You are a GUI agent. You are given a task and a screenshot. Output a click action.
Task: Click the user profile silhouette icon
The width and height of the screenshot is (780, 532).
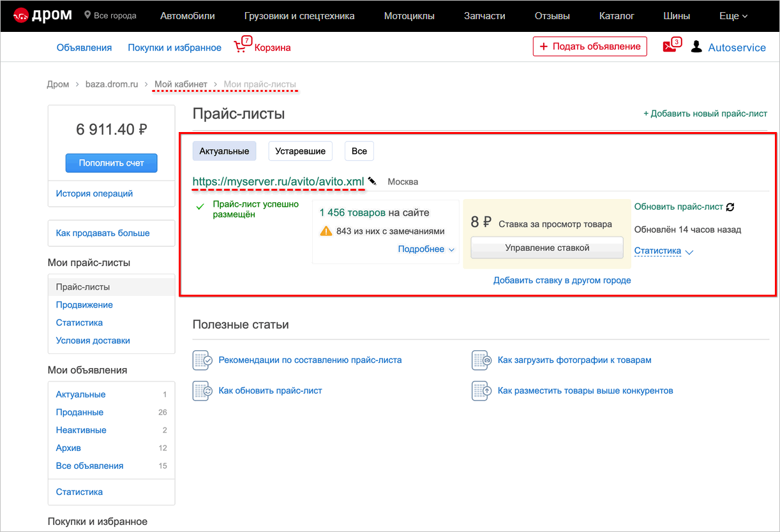[x=696, y=47]
